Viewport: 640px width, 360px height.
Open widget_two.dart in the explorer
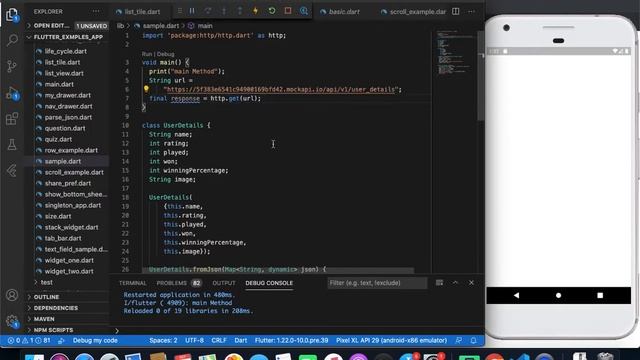(x=69, y=271)
